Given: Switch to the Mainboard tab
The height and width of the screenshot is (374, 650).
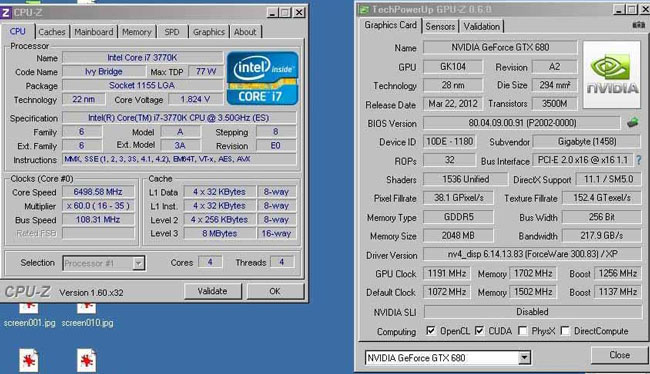Looking at the screenshot, I should tap(94, 32).
